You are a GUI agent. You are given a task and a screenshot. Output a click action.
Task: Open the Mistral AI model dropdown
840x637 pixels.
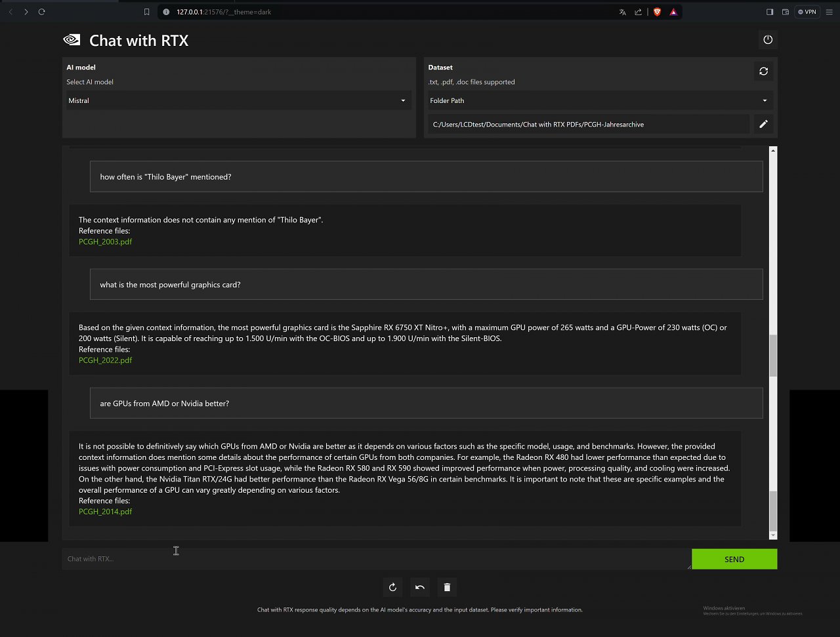pyautogui.click(x=238, y=100)
